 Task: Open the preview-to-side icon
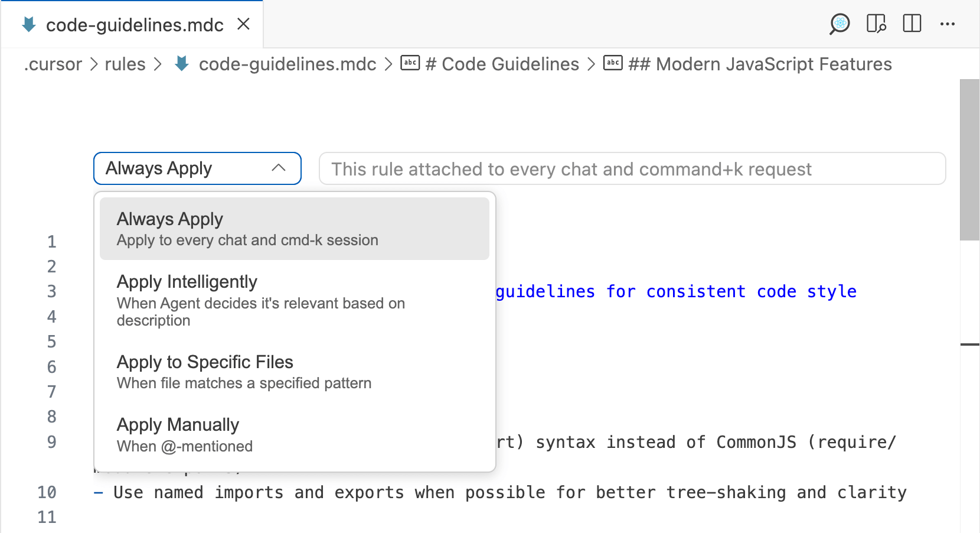(x=876, y=24)
